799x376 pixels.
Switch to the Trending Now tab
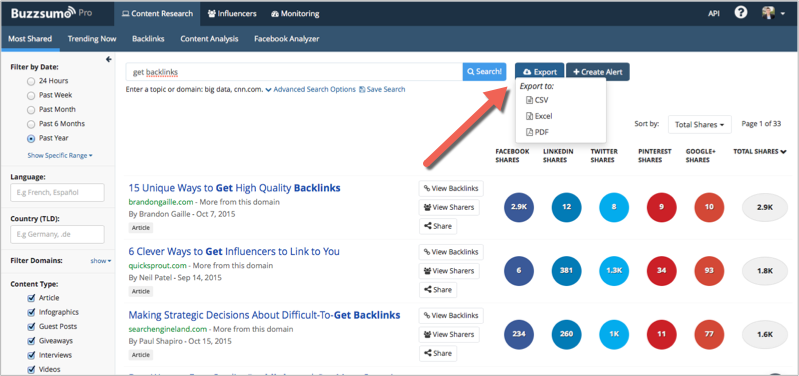92,39
